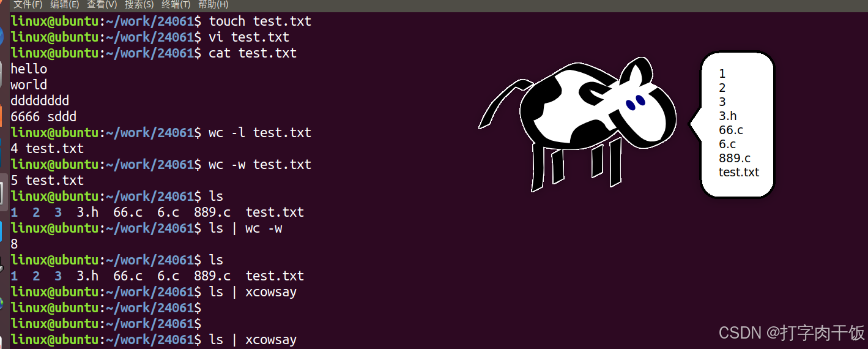Click 889.c inside the speech bubble
868x349 pixels.
click(735, 158)
